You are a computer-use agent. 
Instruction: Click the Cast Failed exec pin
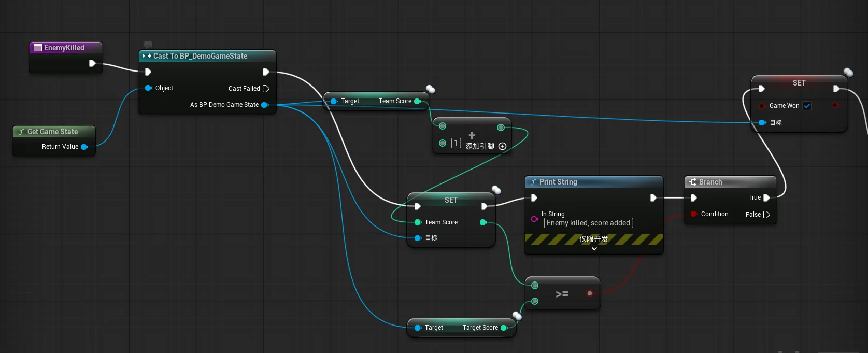tap(266, 89)
